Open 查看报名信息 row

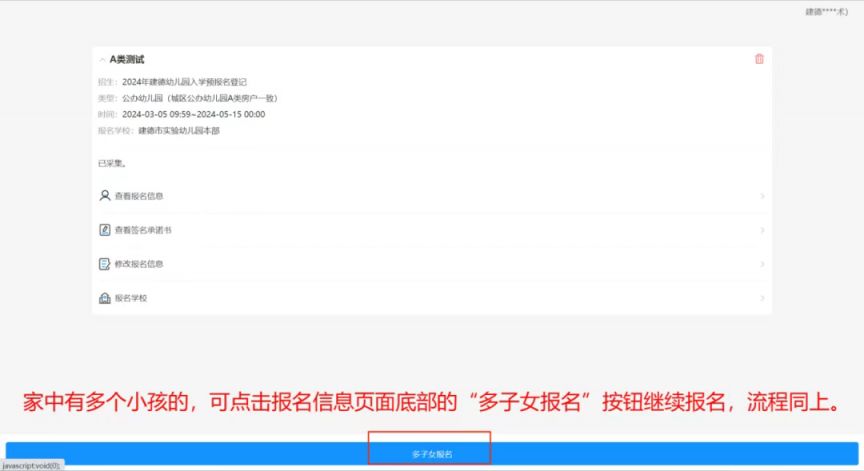coord(431,196)
